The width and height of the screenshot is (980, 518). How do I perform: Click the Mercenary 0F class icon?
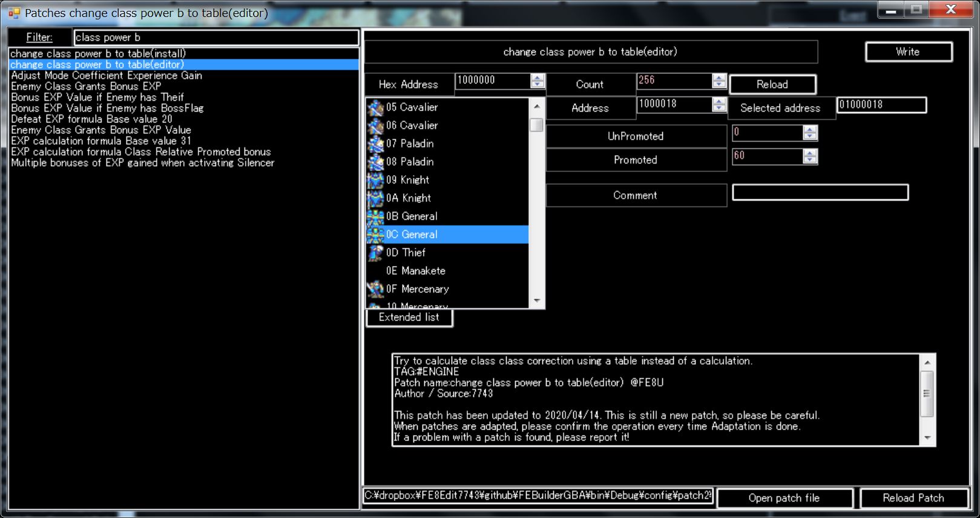(x=376, y=289)
